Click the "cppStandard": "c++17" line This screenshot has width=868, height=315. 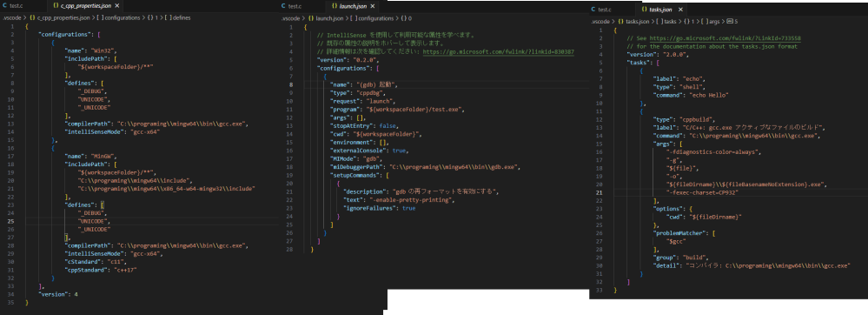(x=101, y=270)
